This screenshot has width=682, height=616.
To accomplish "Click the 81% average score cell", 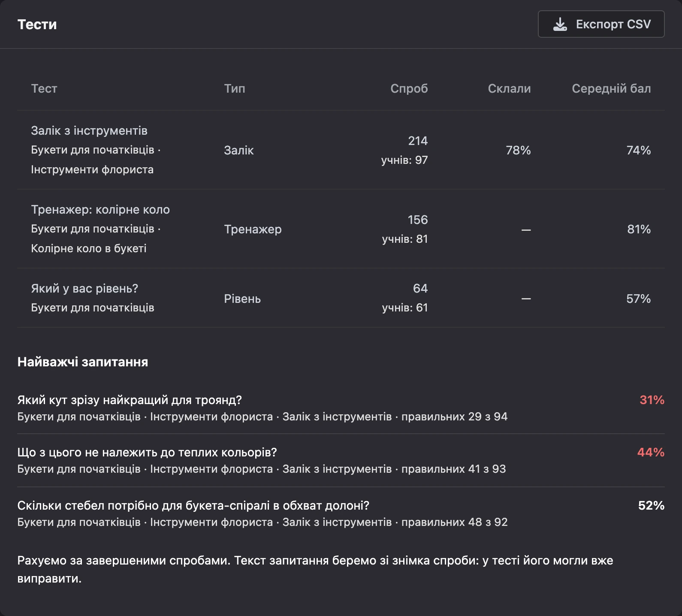I will pyautogui.click(x=639, y=229).
